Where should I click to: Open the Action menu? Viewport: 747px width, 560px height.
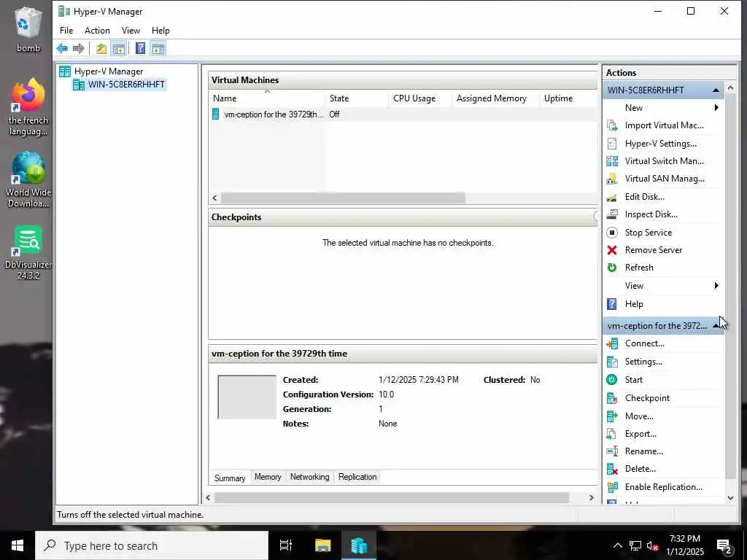click(x=97, y=31)
